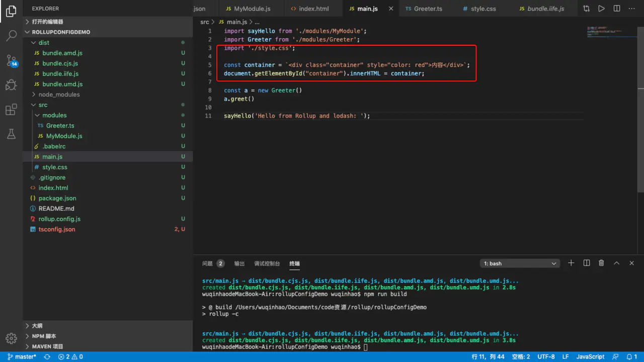The width and height of the screenshot is (644, 362).
Task: Click JavaScript language mode in status bar
Action: click(x=590, y=356)
